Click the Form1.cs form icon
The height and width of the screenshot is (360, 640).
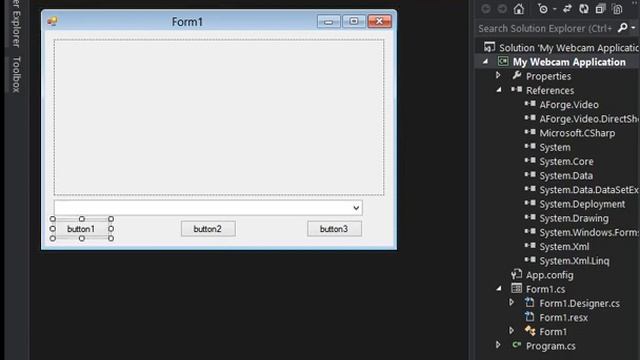click(x=516, y=288)
